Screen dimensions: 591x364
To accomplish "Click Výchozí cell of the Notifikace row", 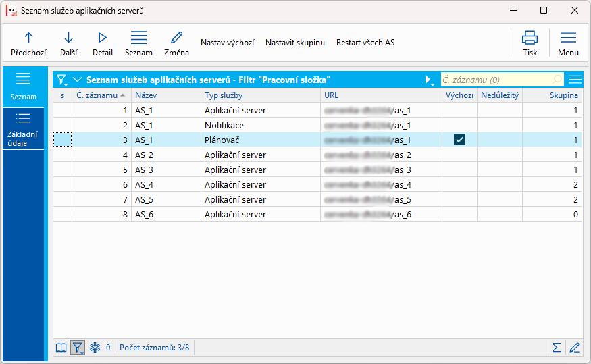I will pos(459,125).
